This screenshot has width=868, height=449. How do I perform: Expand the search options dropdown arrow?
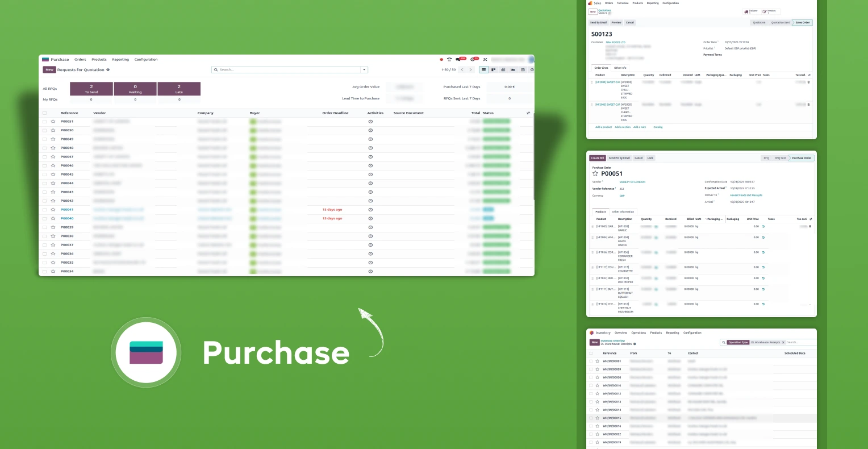tap(364, 70)
